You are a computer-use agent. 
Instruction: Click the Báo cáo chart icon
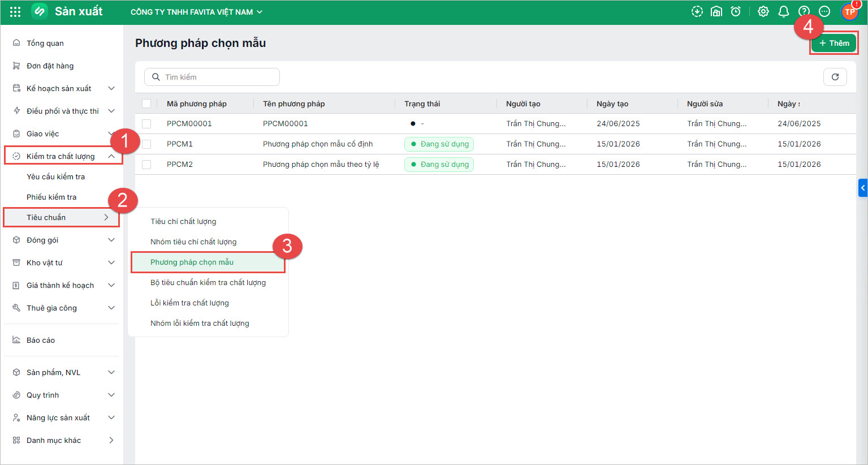coord(16,340)
